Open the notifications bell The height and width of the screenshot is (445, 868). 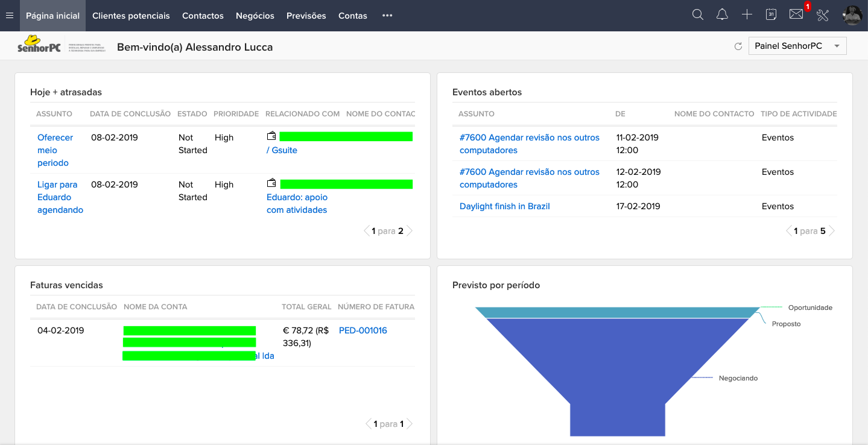[x=722, y=15]
